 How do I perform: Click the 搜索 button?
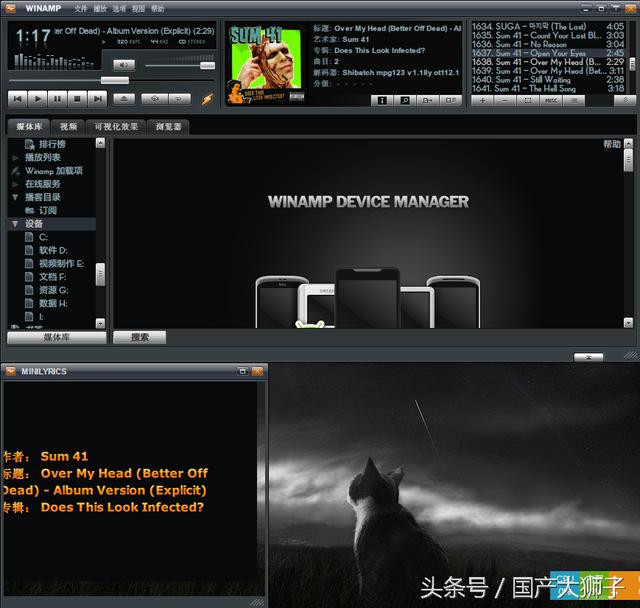(140, 337)
